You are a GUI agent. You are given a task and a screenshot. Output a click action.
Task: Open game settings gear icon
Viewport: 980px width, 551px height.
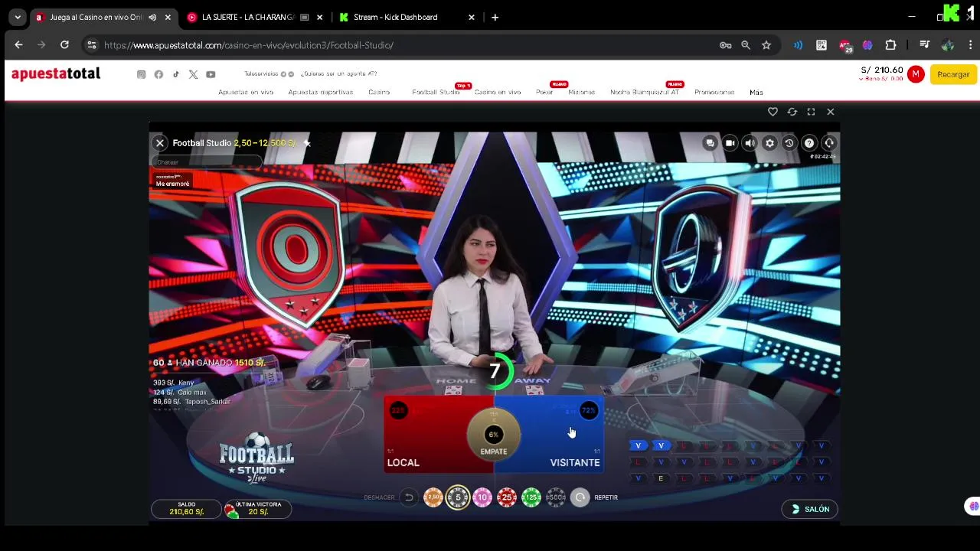tap(770, 143)
